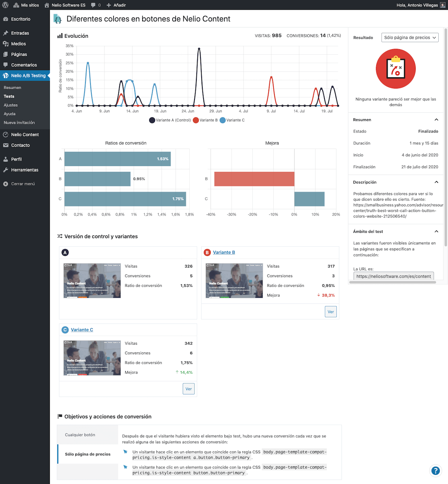Screen dimensions: 448x484
Task: Open the Variante C link
Action: [82, 330]
